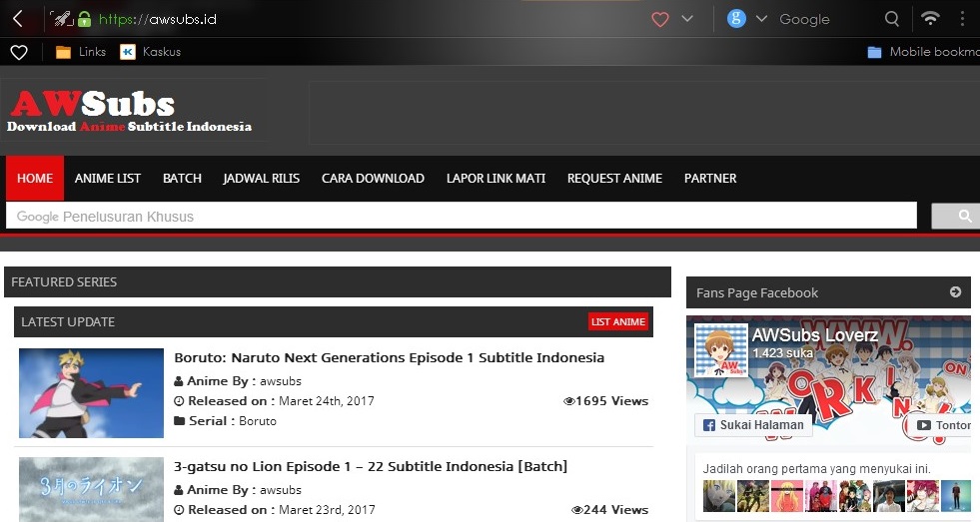Image resolution: width=980 pixels, height=522 pixels.
Task: Go back using the browser back arrow
Action: click(x=18, y=19)
